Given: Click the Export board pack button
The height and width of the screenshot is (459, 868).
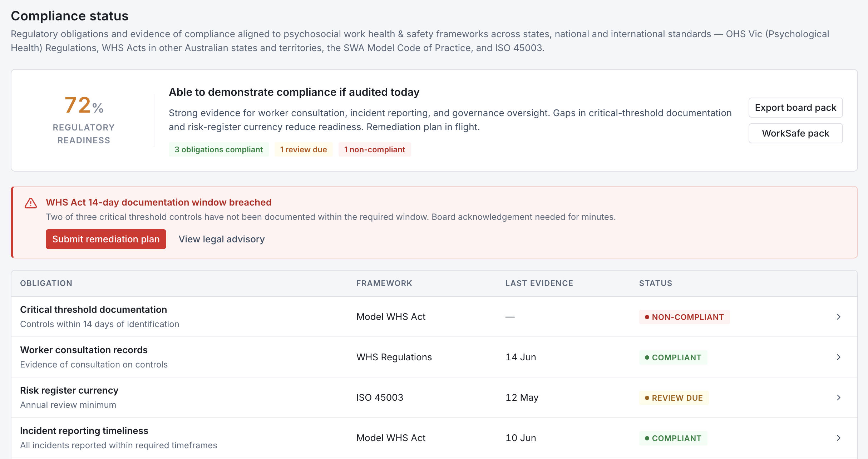Looking at the screenshot, I should [x=795, y=108].
